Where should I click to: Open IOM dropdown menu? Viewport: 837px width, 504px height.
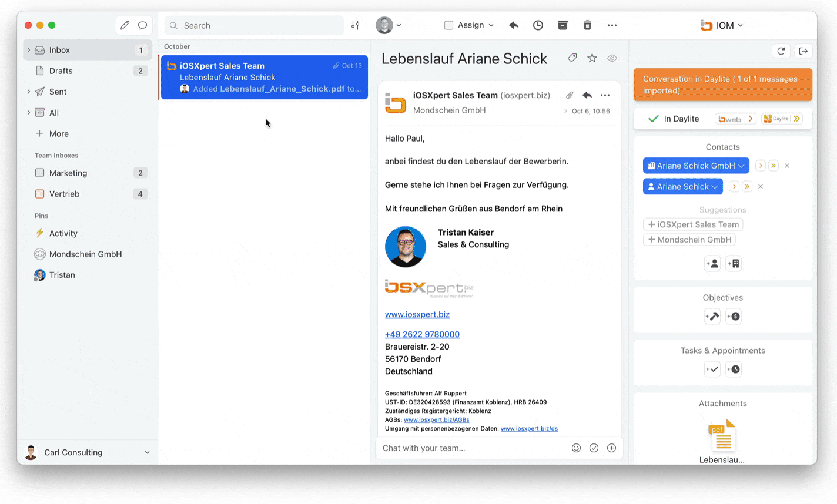pos(722,25)
